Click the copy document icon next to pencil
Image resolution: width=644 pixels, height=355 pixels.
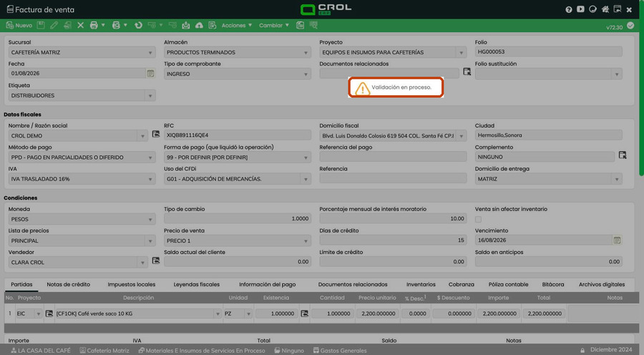(x=67, y=26)
